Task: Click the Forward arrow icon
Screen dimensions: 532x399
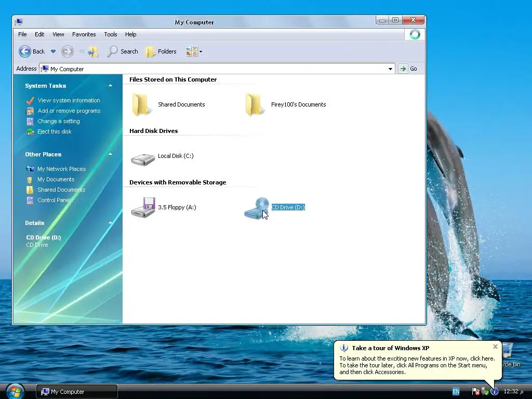Action: click(x=67, y=51)
